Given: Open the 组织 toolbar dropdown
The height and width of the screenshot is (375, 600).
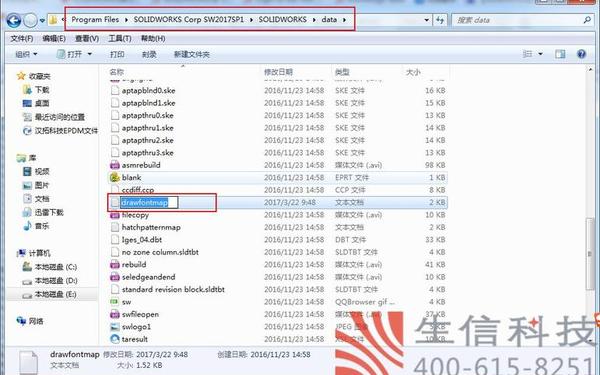Looking at the screenshot, I should coord(26,54).
